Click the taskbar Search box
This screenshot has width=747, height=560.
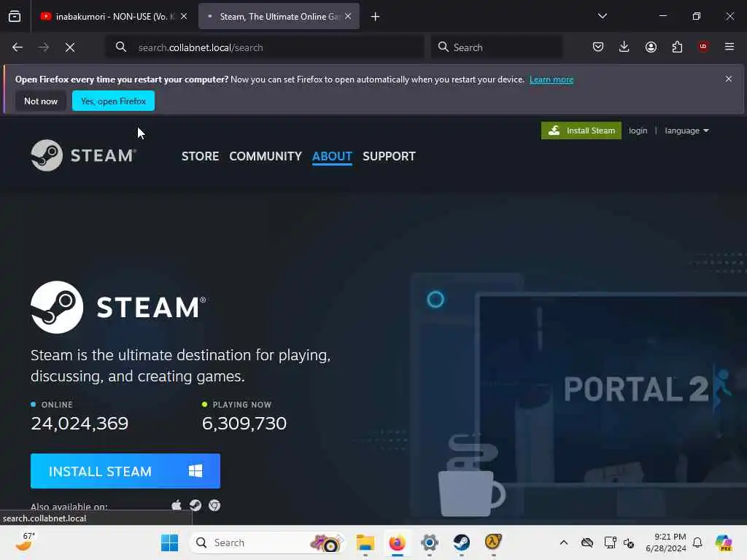[268, 542]
